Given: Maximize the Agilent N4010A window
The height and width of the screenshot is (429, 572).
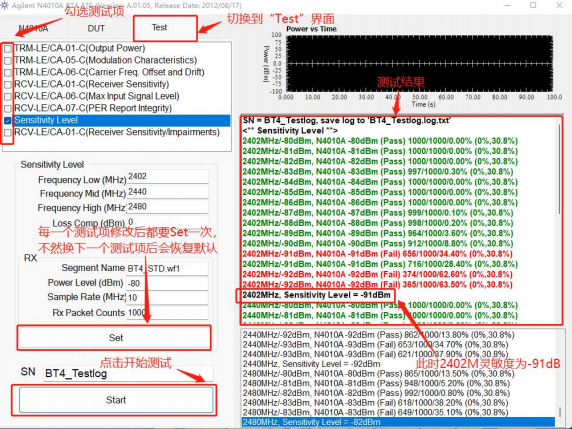Looking at the screenshot, I should point(533,5).
